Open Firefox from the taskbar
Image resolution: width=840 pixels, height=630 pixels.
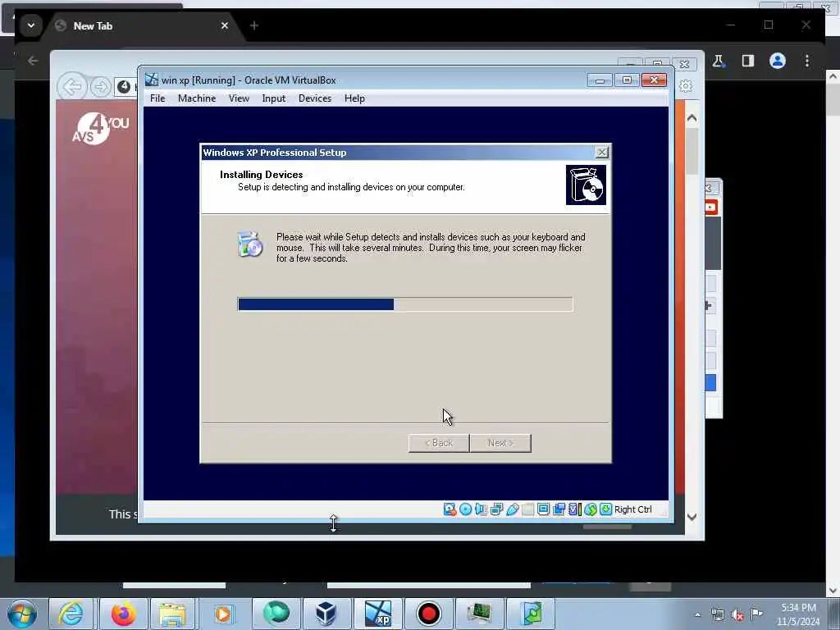(x=123, y=614)
